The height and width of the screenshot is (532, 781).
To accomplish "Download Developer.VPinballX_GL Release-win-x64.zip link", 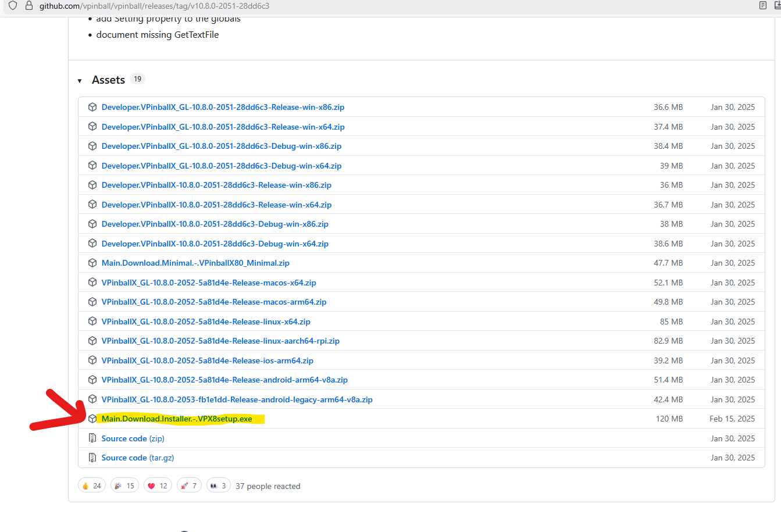I will click(223, 127).
